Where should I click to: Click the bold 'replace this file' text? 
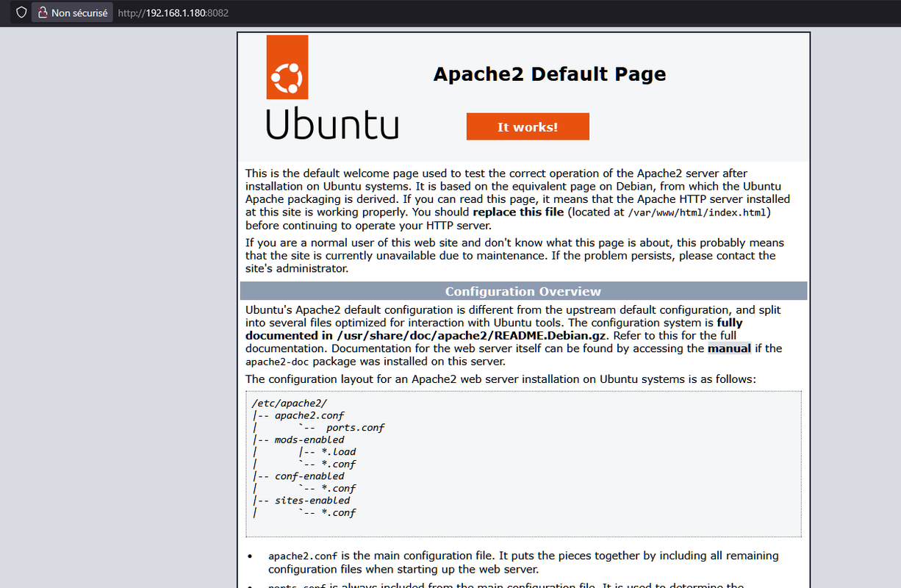pos(518,212)
